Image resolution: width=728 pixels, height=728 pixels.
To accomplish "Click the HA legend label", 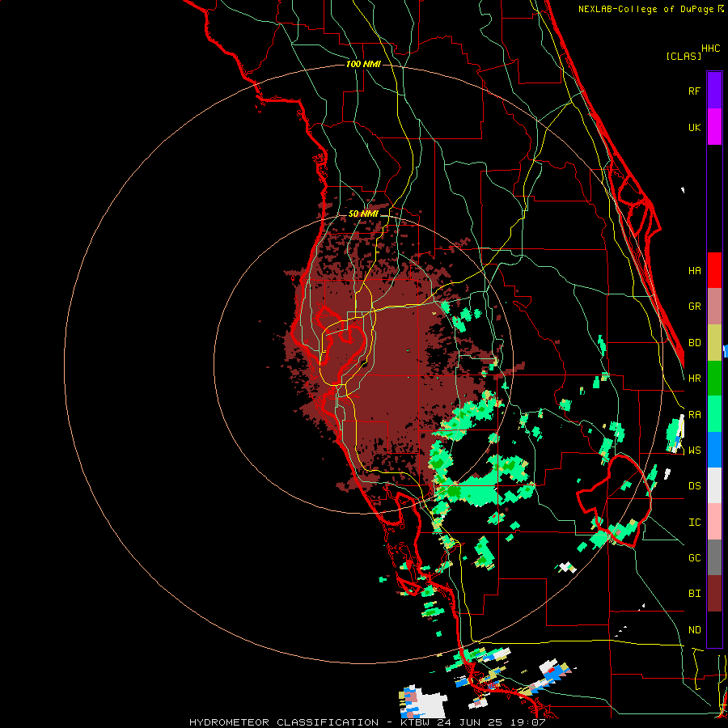I will point(694,271).
